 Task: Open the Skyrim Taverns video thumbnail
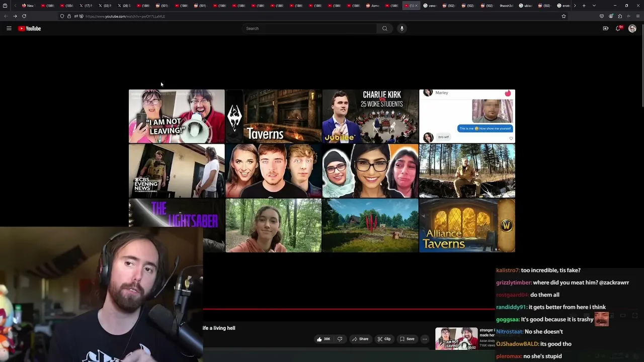pos(273,116)
